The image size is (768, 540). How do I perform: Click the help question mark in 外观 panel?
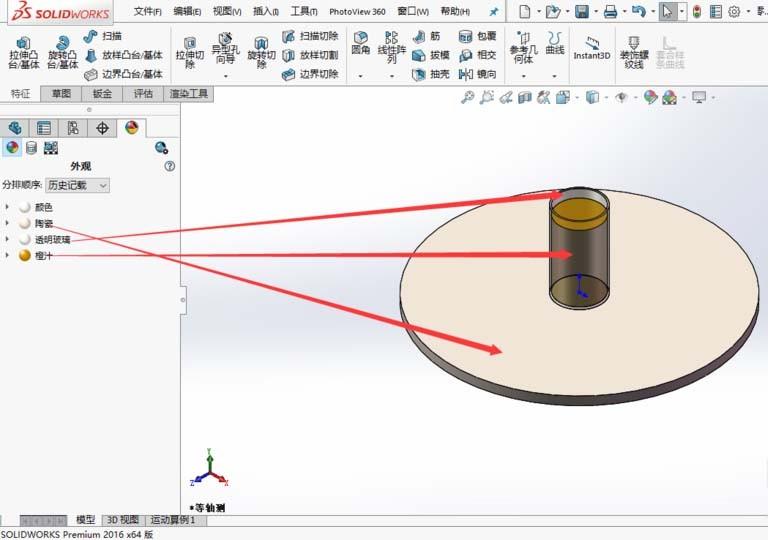(x=169, y=166)
